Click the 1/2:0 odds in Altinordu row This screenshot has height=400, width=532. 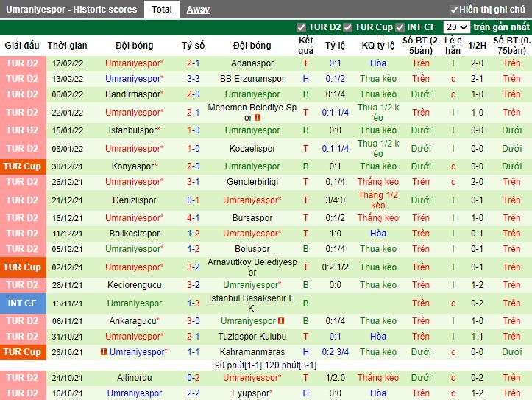[x=336, y=378]
